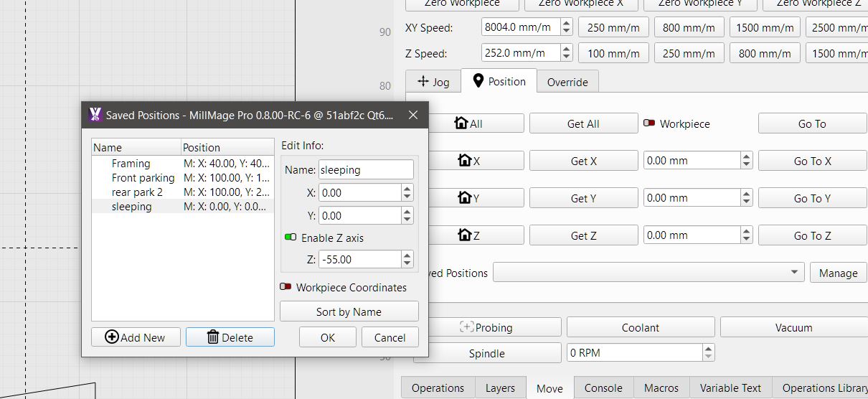868x399 pixels.
Task: Adjust the Spindle RPM stepper
Action: tap(709, 352)
